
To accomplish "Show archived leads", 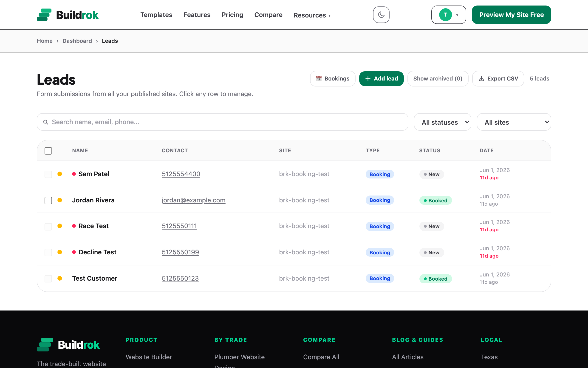I will 438,79.
